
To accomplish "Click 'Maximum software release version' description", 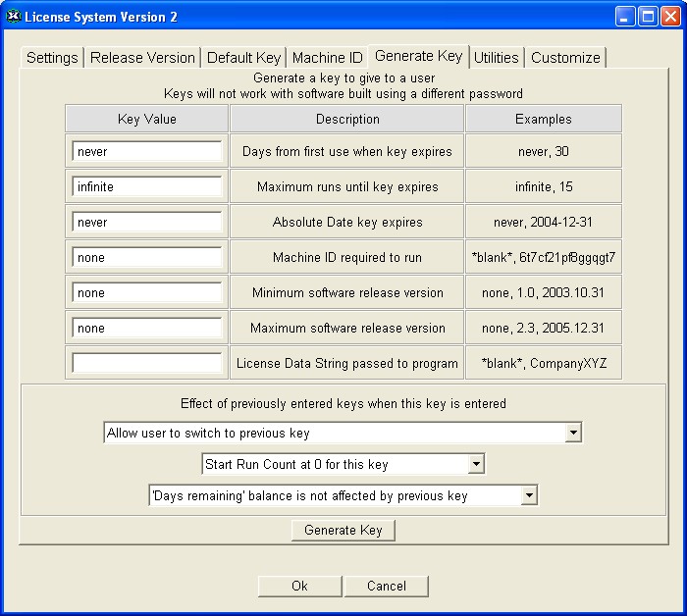I will pyautogui.click(x=347, y=328).
